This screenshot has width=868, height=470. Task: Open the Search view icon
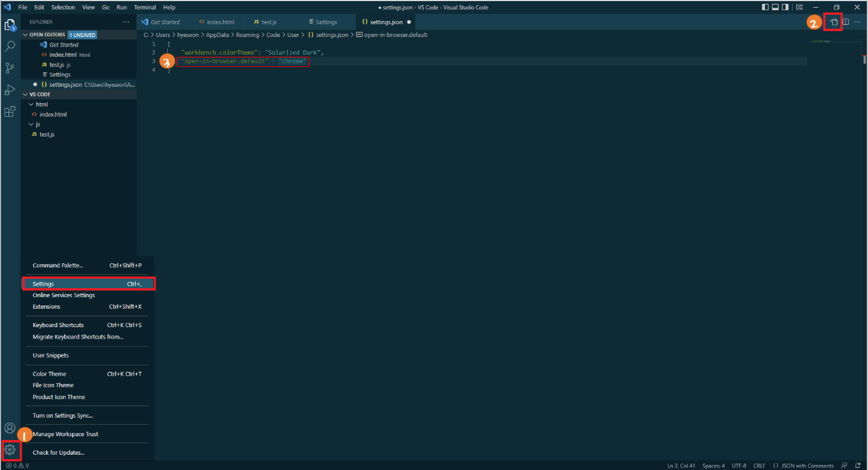click(x=10, y=47)
